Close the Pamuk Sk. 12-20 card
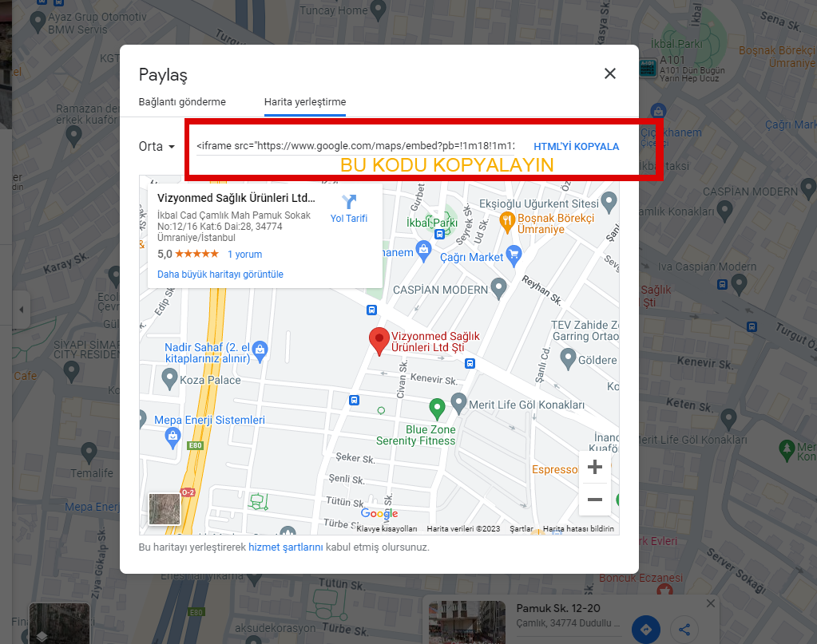Screen dimensions: 817x644 pyautogui.click(x=711, y=603)
